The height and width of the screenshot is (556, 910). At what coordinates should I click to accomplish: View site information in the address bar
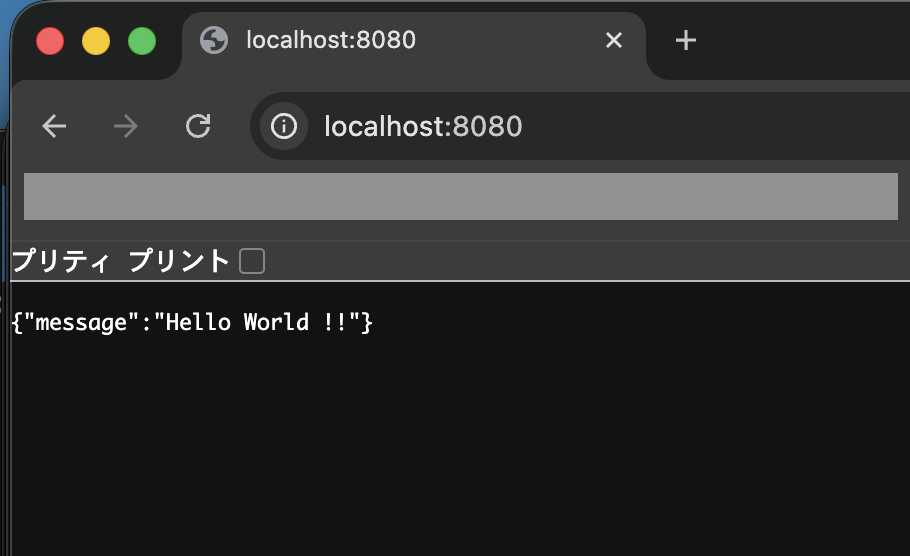click(x=284, y=126)
